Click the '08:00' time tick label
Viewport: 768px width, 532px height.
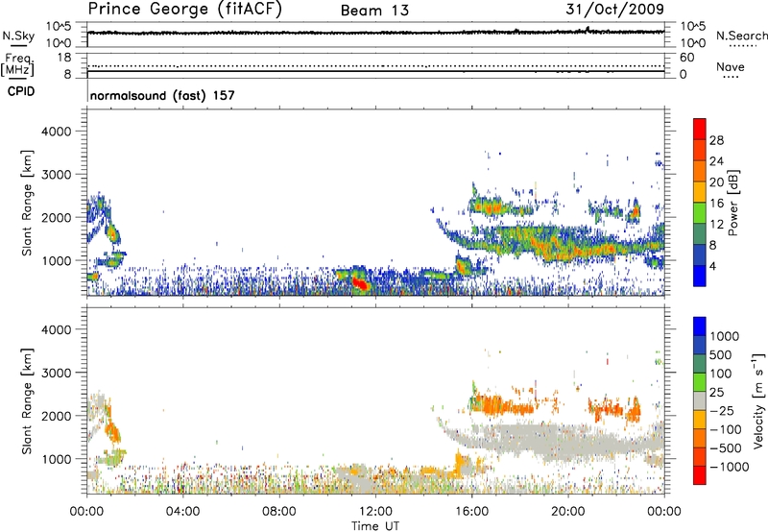tap(279, 512)
